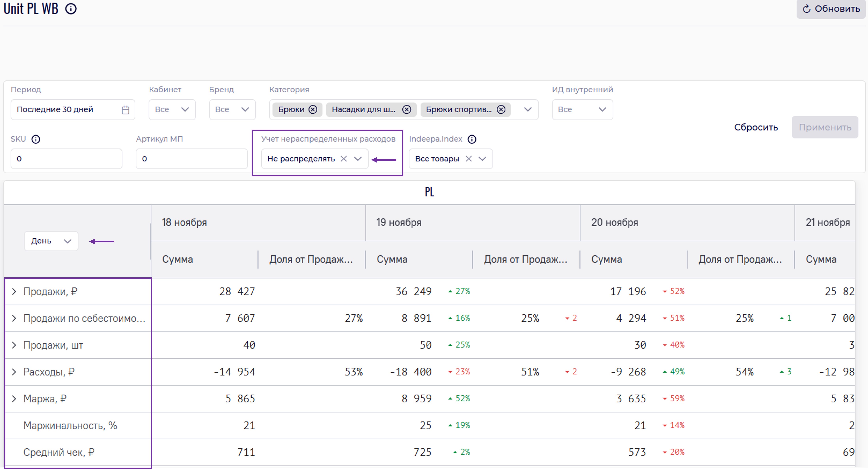The height and width of the screenshot is (469, 868).
Task: Open the Кабинет dropdown
Action: [x=172, y=109]
